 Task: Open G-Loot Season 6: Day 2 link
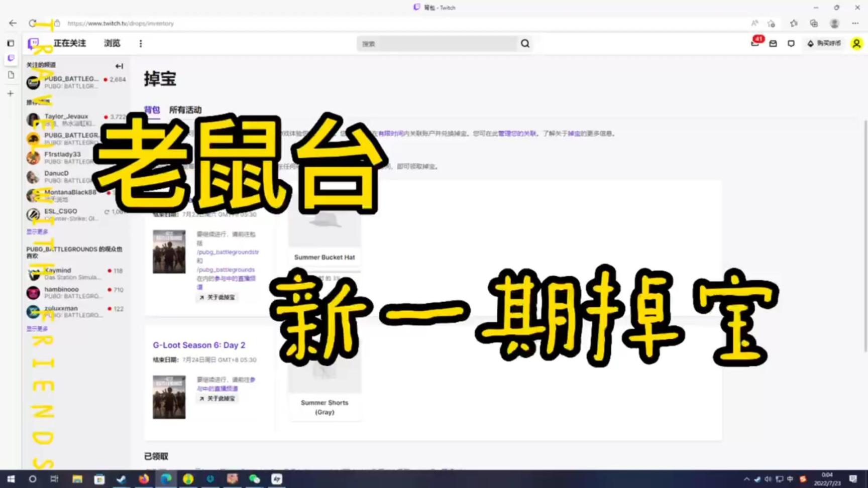point(199,345)
